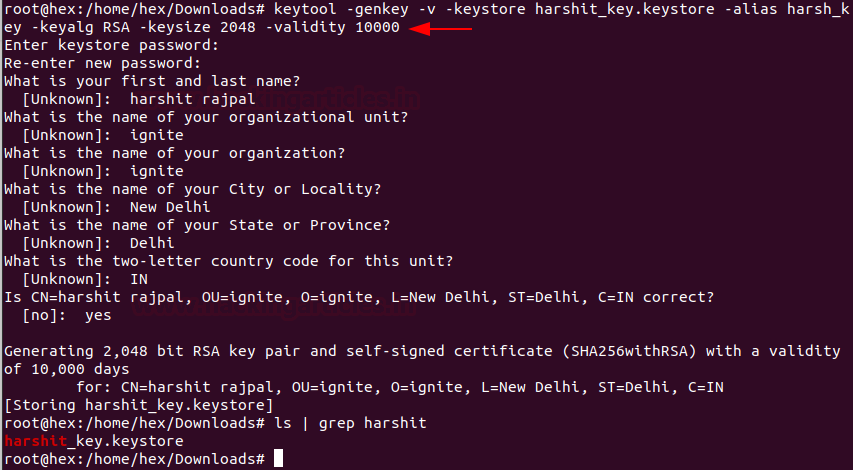853x470 pixels.
Task: Click the highlighted red 'harshit' grep match
Action: pyautogui.click(x=36, y=440)
